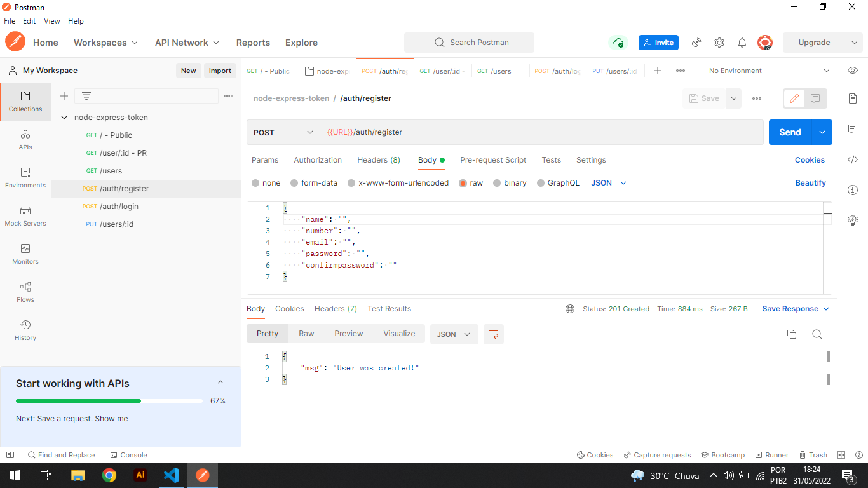The height and width of the screenshot is (488, 868).
Task: Open the documentation icon in right sidebar
Action: click(853, 98)
